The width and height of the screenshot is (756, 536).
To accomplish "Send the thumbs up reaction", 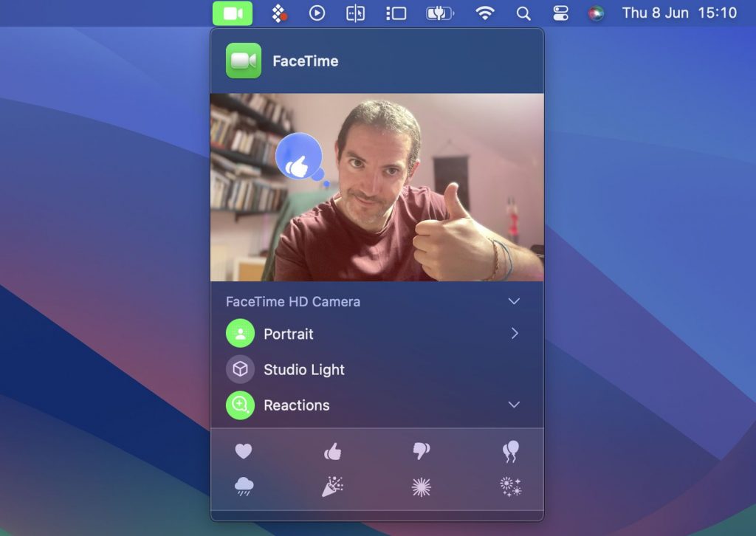I will click(332, 451).
